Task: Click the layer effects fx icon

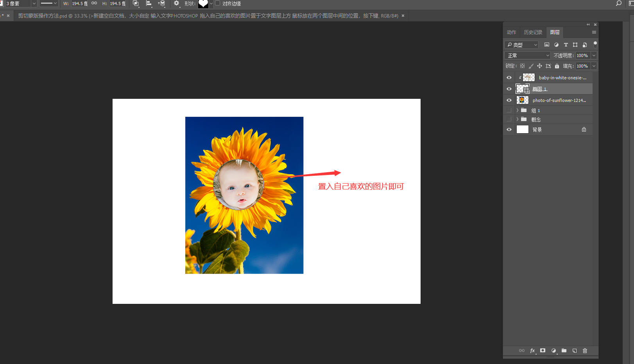Action: (x=532, y=351)
